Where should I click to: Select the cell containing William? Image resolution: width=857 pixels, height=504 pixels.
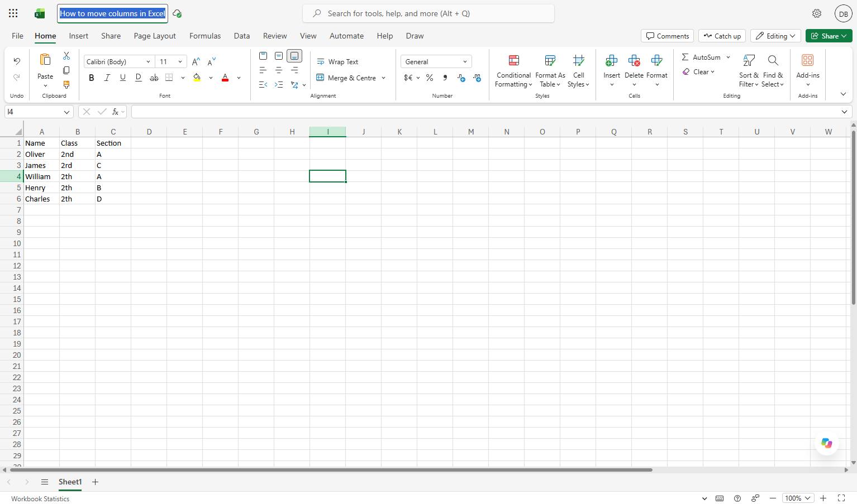click(x=41, y=176)
